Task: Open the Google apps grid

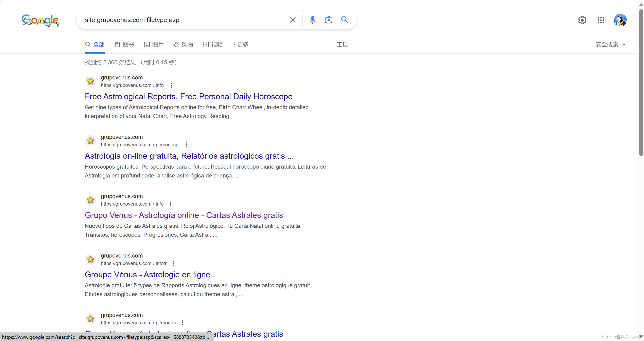Action: point(601,20)
